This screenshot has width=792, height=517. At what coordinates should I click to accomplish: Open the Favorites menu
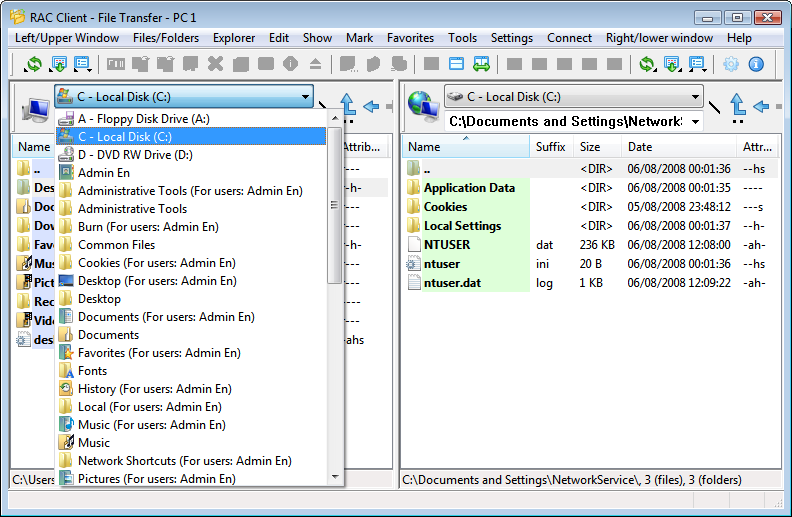click(410, 38)
